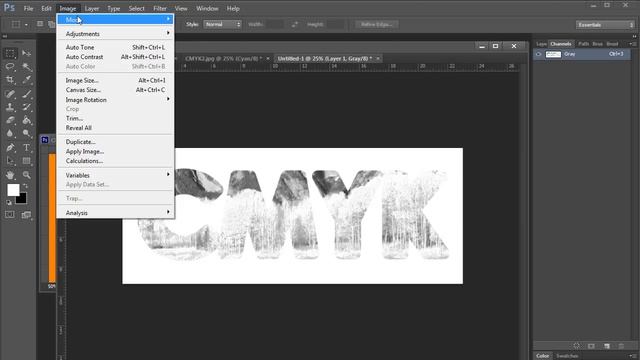Image resolution: width=640 pixels, height=360 pixels.
Task: Choose Duplicate from Image menu
Action: click(x=116, y=142)
